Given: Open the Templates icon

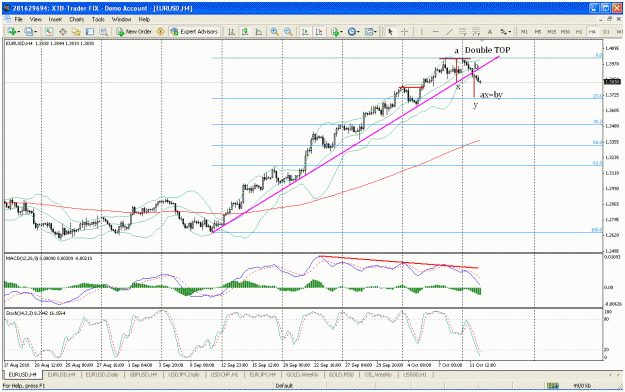Looking at the screenshot, I should point(369,32).
